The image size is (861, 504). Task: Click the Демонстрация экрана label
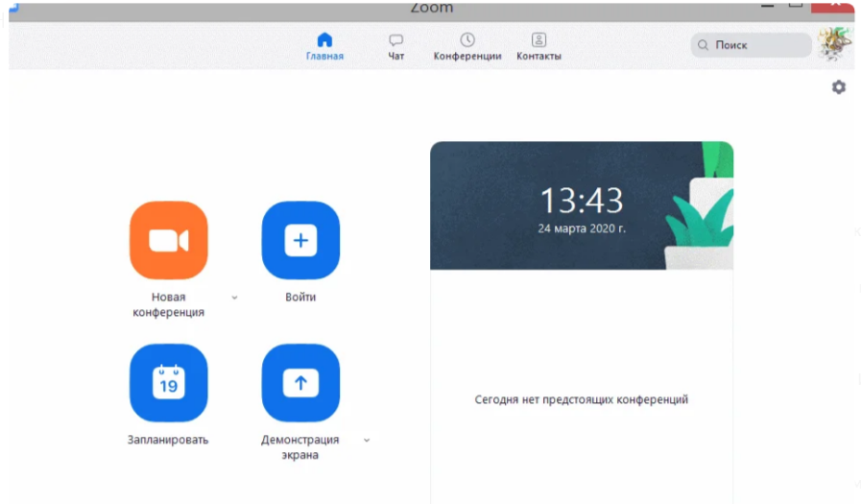(299, 447)
